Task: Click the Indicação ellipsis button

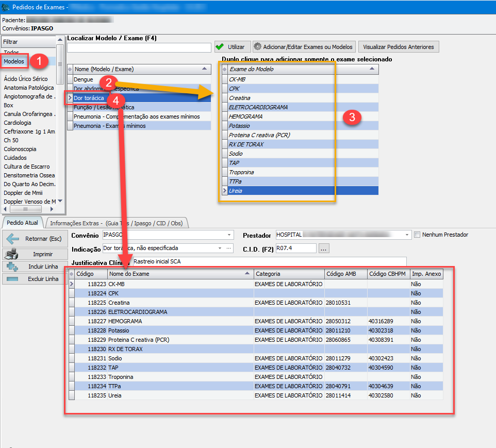Action: pyautogui.click(x=229, y=248)
